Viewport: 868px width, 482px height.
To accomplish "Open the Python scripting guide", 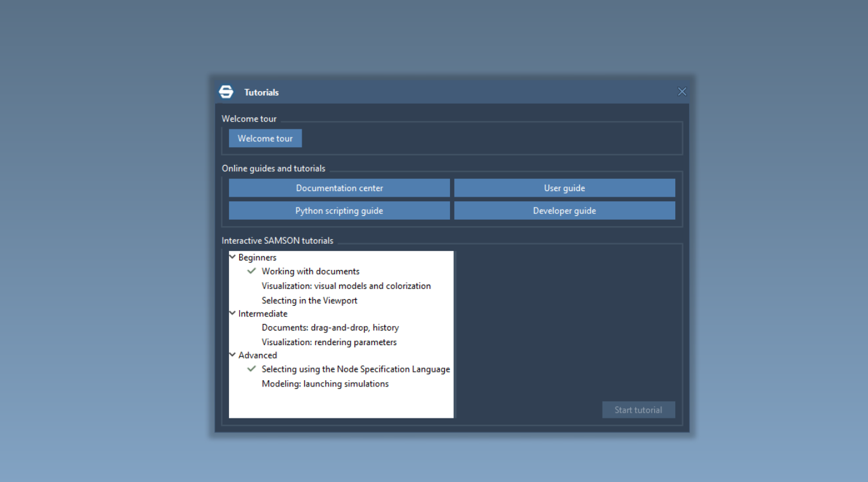I will click(x=339, y=211).
